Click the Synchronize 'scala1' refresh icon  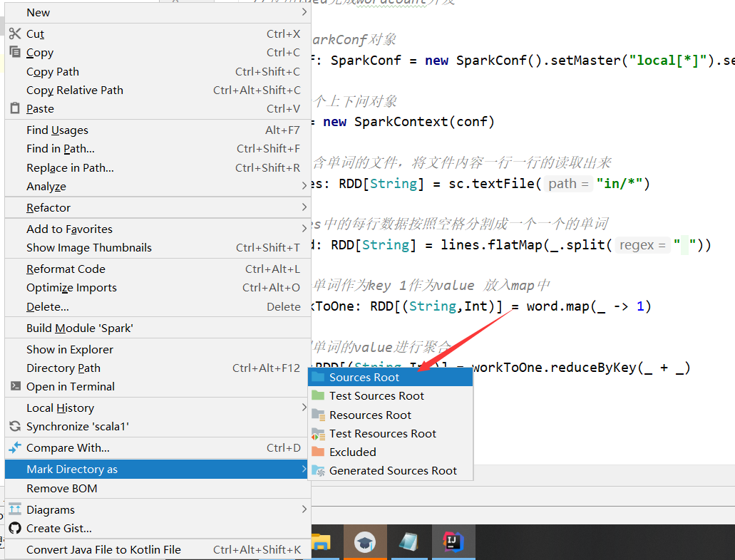[x=15, y=426]
